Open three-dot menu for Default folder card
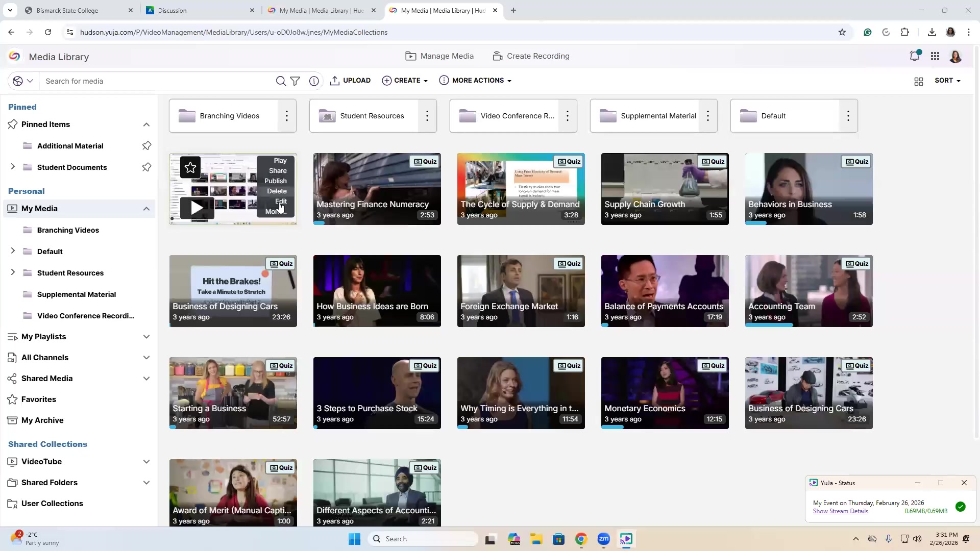 [848, 116]
